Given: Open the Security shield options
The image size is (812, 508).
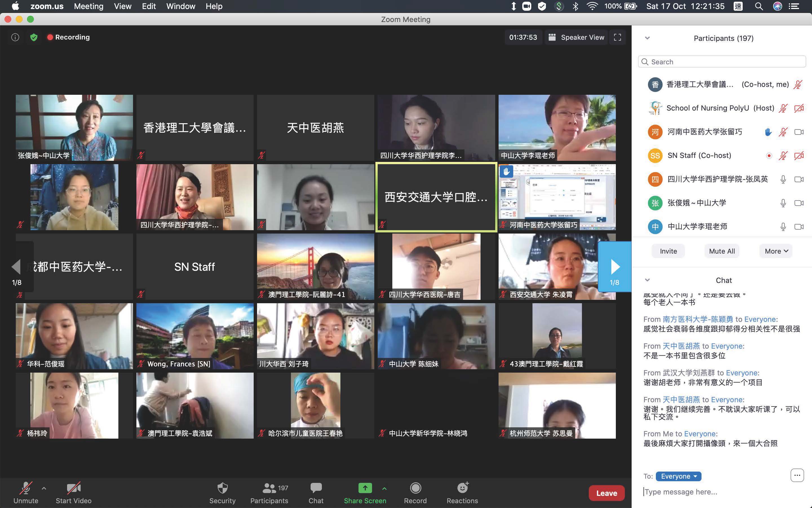Looking at the screenshot, I should pyautogui.click(x=222, y=492).
